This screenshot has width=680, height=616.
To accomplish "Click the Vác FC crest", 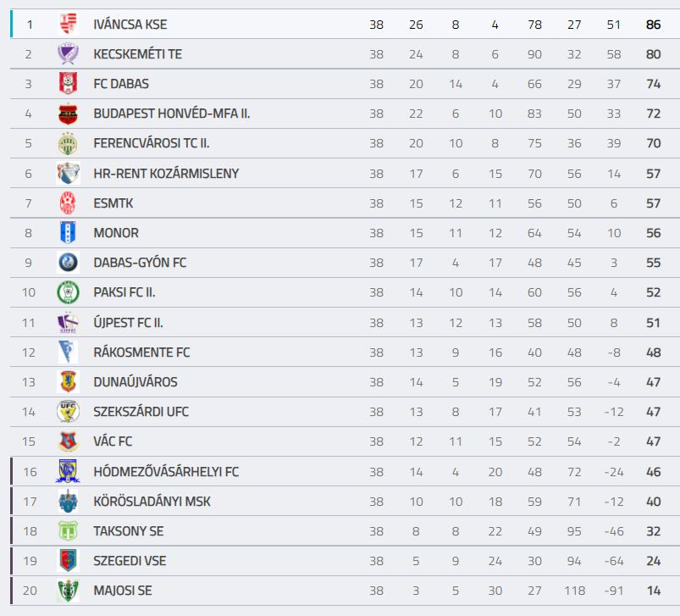I will pos(68,441).
